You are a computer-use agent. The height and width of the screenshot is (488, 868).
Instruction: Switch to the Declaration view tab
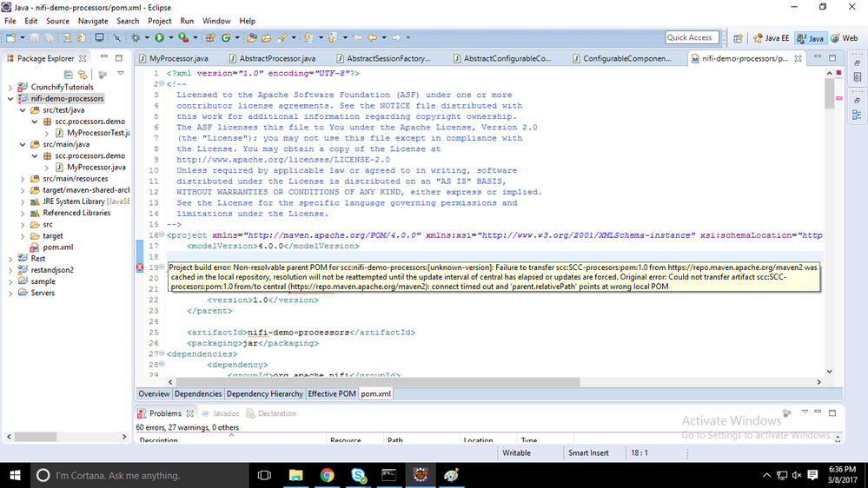[271, 413]
